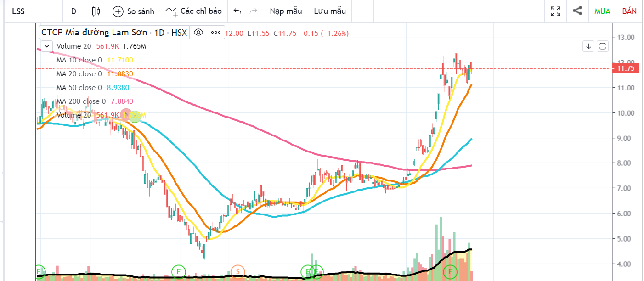
Task: Open the candlestick chart style selector
Action: click(x=96, y=11)
